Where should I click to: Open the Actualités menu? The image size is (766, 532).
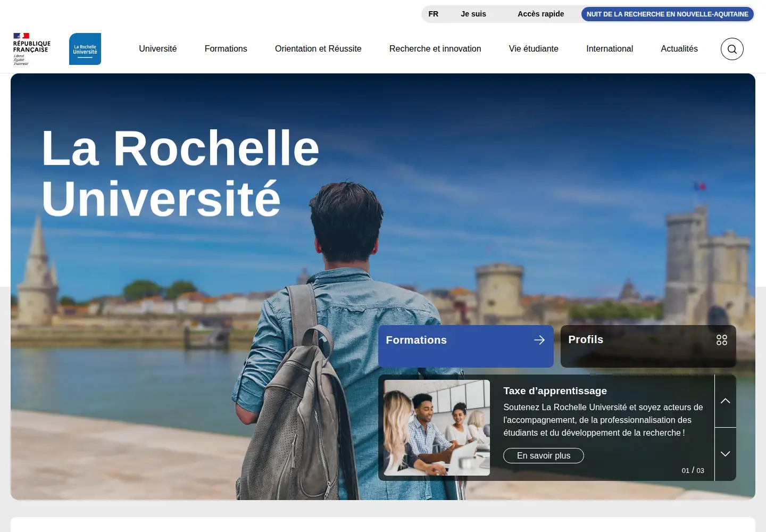tap(679, 49)
